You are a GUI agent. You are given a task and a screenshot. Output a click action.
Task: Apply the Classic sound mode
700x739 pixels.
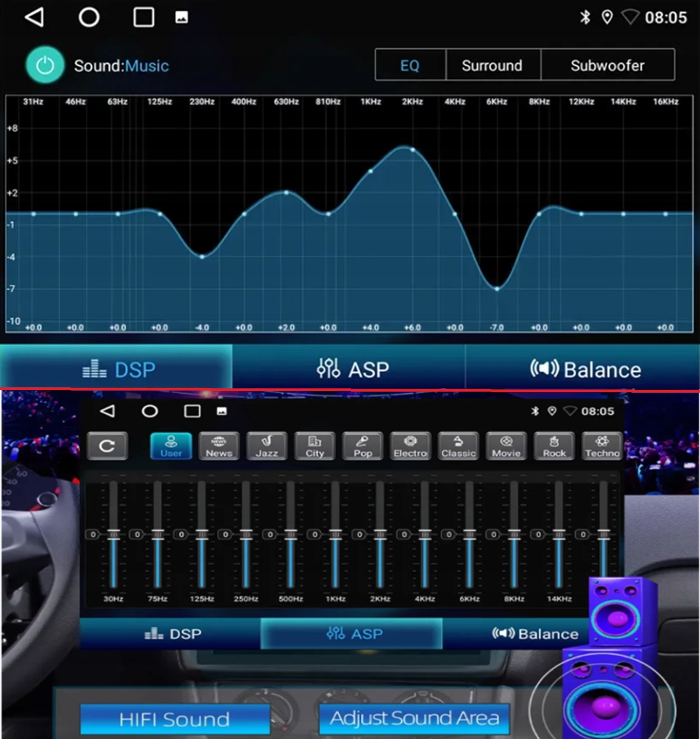pos(458,446)
